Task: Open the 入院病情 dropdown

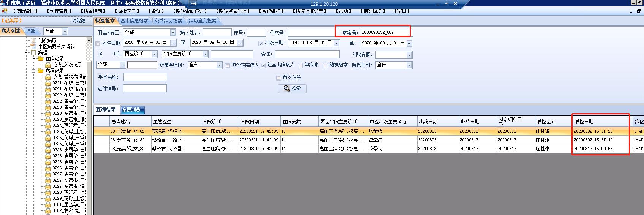Action: 409,55
